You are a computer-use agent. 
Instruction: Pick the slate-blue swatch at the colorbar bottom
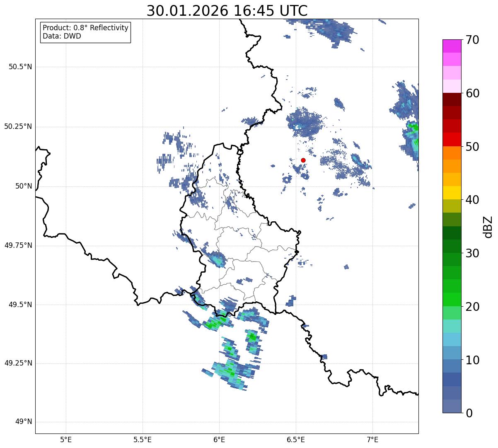452,406
